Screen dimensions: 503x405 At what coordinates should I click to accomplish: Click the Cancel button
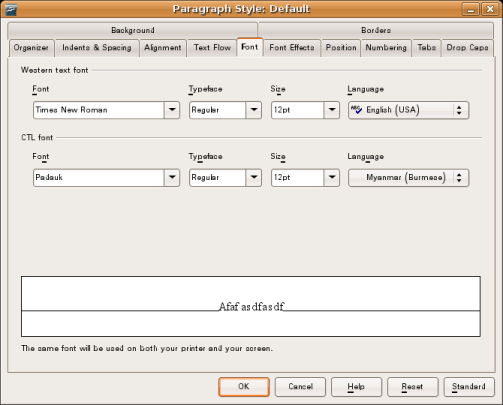click(x=300, y=387)
